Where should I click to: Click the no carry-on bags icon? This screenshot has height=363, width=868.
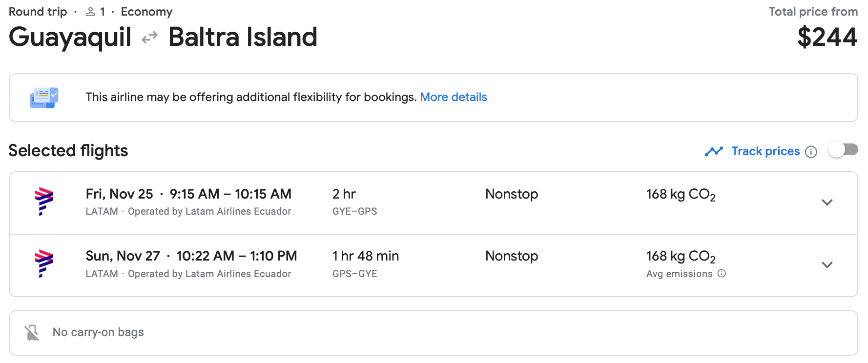[32, 333]
